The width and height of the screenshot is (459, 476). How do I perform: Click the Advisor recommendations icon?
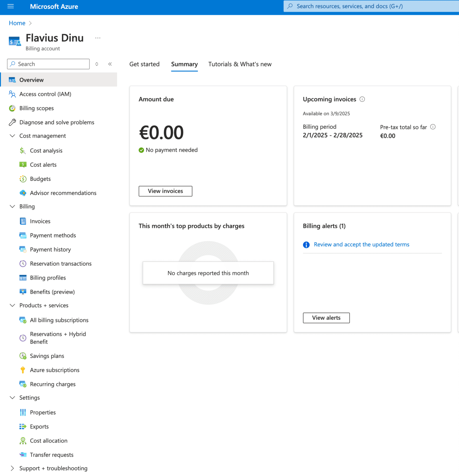pyautogui.click(x=23, y=193)
